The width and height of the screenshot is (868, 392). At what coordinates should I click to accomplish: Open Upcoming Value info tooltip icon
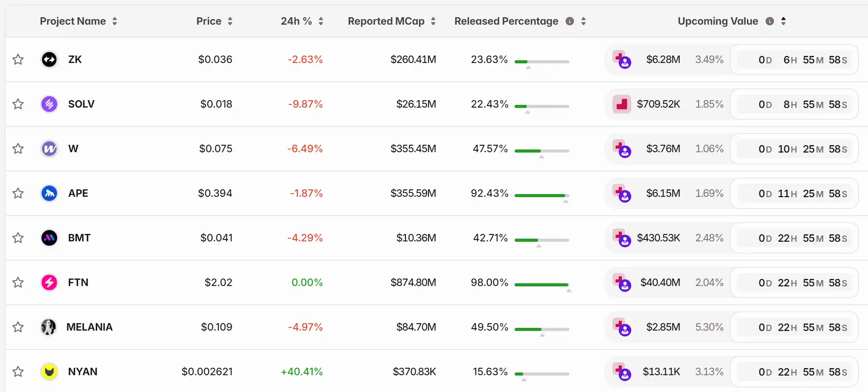click(x=770, y=21)
